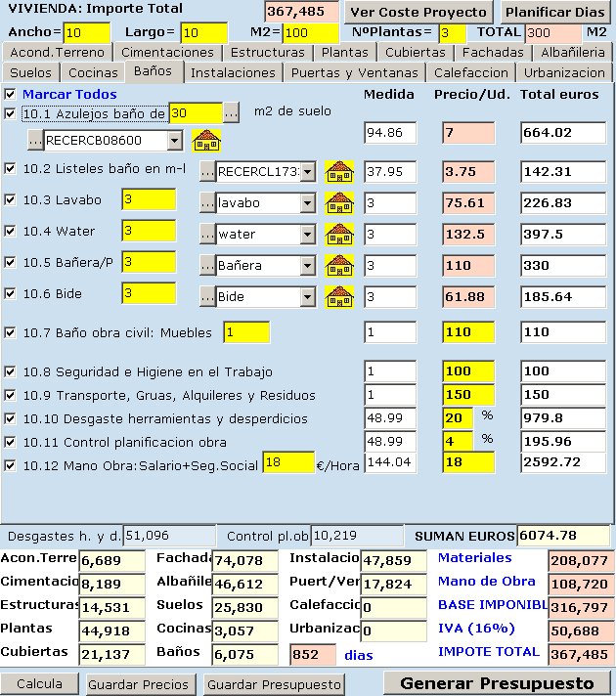This screenshot has height=696, width=616.
Task: Uncheck 10.2 Listeles baño checkbox
Action: click(x=10, y=169)
